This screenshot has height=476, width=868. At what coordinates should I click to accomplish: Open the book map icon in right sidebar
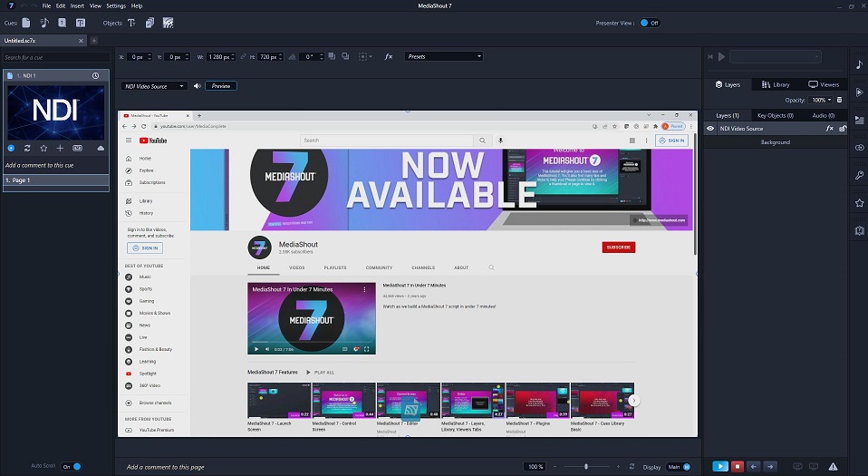pos(859,230)
